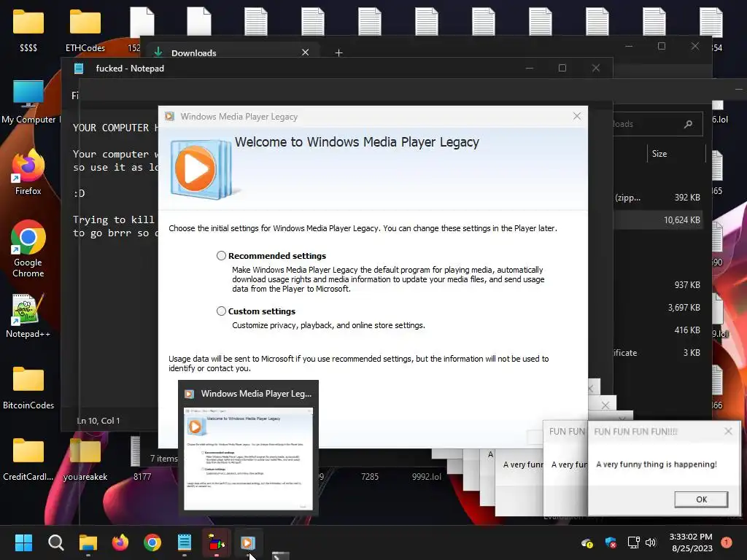Open the Firefox desktop shortcut

coord(28,172)
